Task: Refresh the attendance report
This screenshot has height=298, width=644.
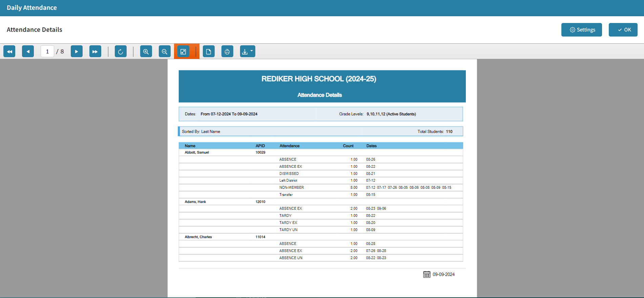Action: click(x=121, y=51)
